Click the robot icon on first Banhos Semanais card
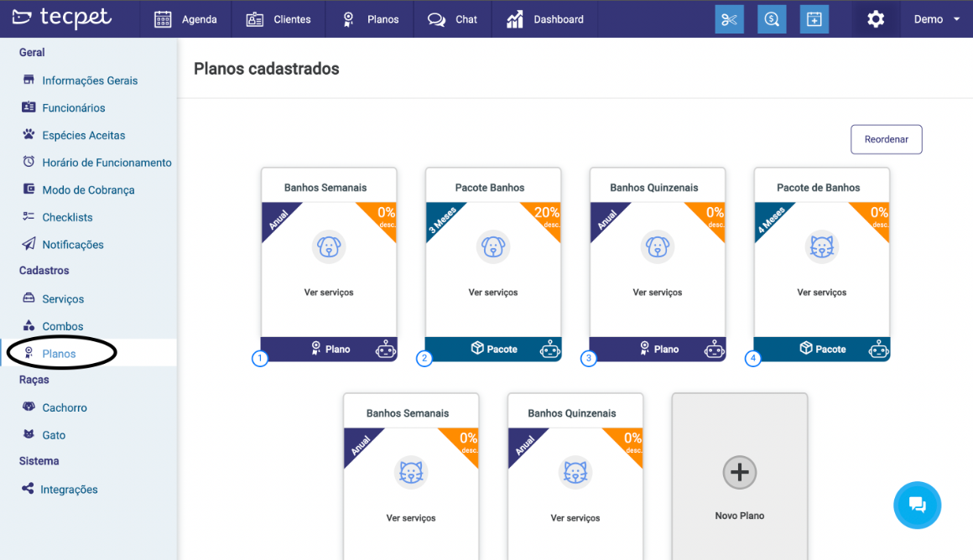Viewport: 973px width, 560px height. 385,349
